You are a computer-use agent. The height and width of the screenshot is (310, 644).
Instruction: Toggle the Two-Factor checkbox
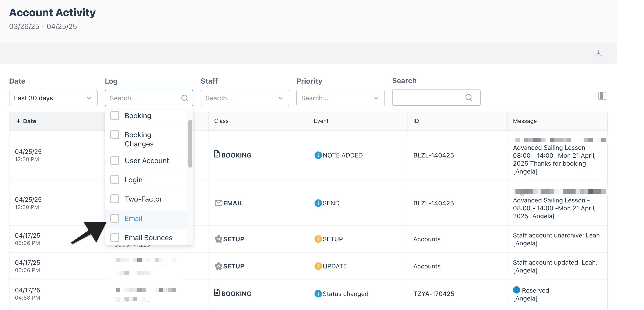point(115,199)
